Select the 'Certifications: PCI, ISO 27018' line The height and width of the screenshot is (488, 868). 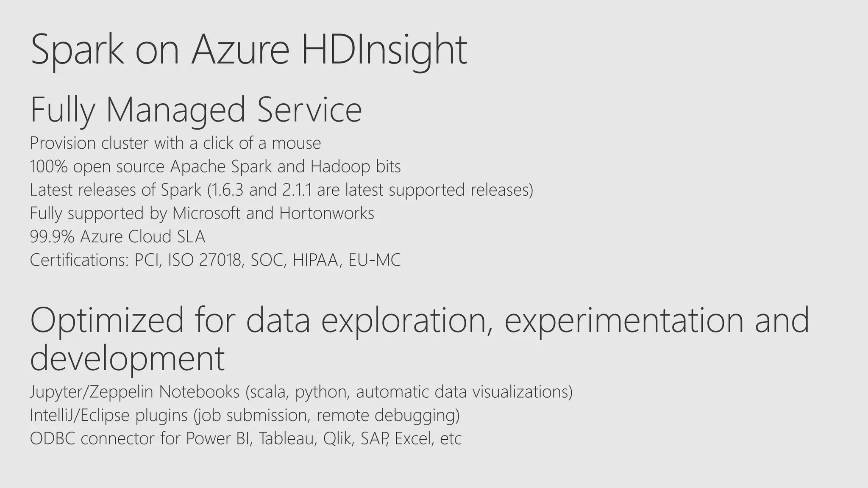(215, 260)
